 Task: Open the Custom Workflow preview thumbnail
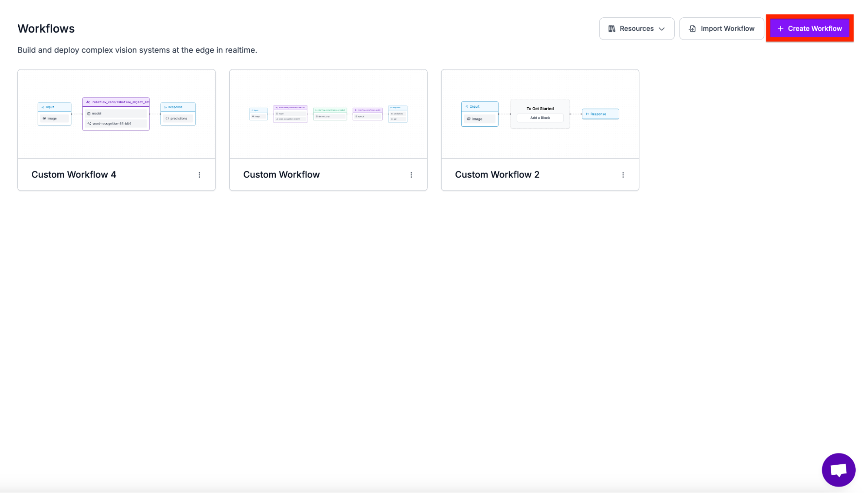pos(328,139)
